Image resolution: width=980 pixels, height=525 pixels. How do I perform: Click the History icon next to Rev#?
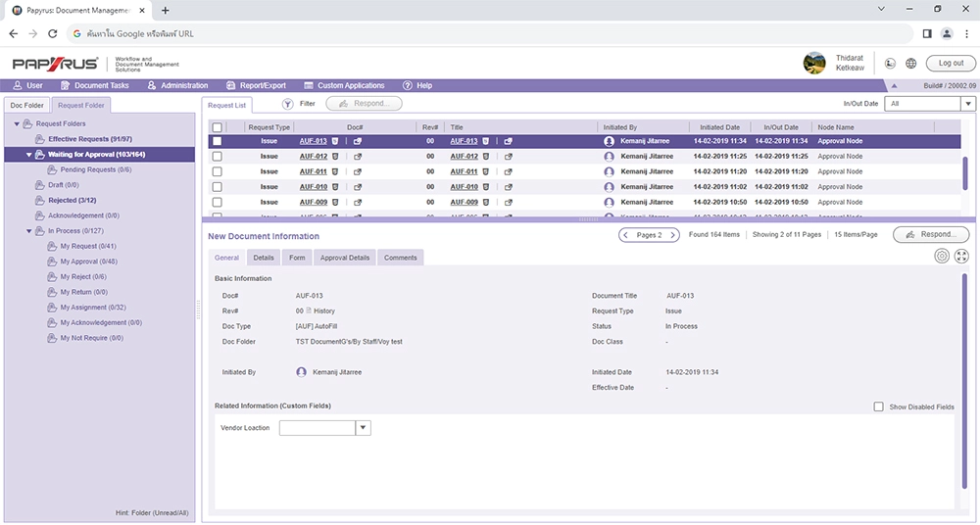click(307, 311)
